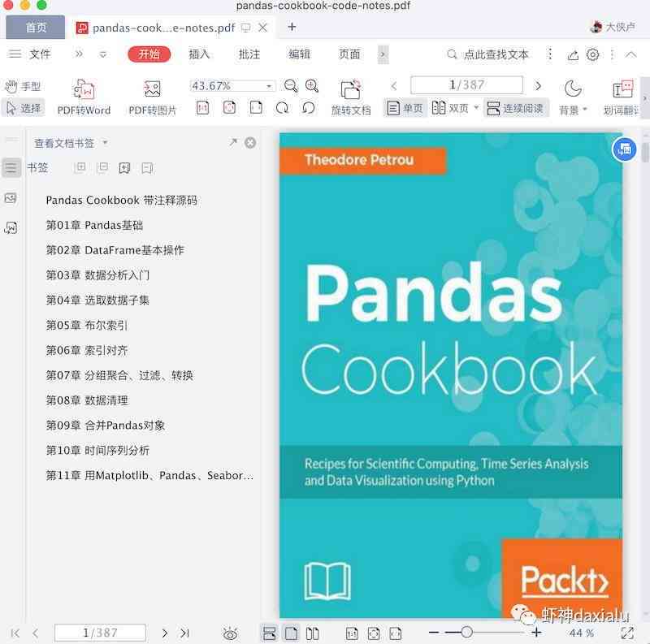Image resolution: width=650 pixels, height=644 pixels.
Task: Open the 页面 ribbon tab
Action: click(x=349, y=54)
